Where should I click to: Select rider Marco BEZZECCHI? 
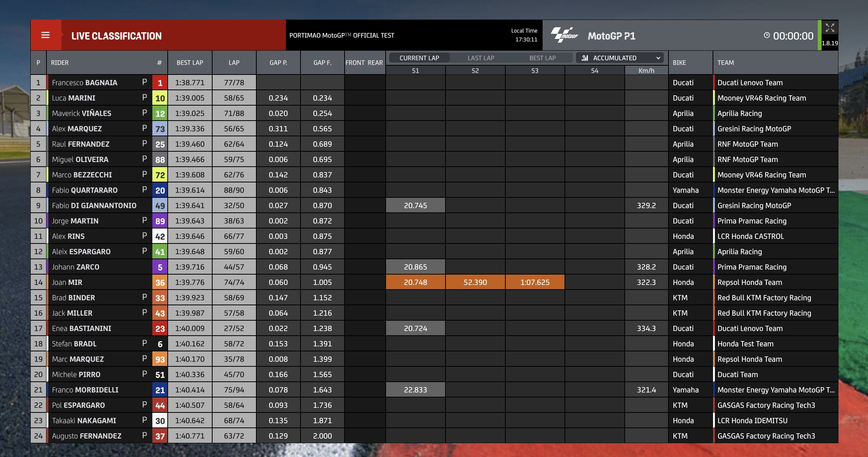point(82,175)
